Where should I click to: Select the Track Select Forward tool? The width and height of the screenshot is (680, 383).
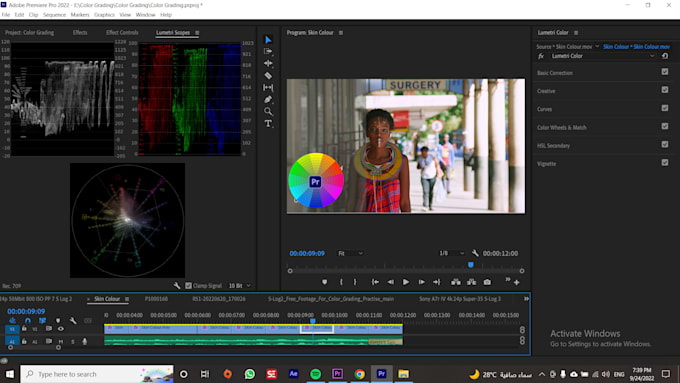268,51
